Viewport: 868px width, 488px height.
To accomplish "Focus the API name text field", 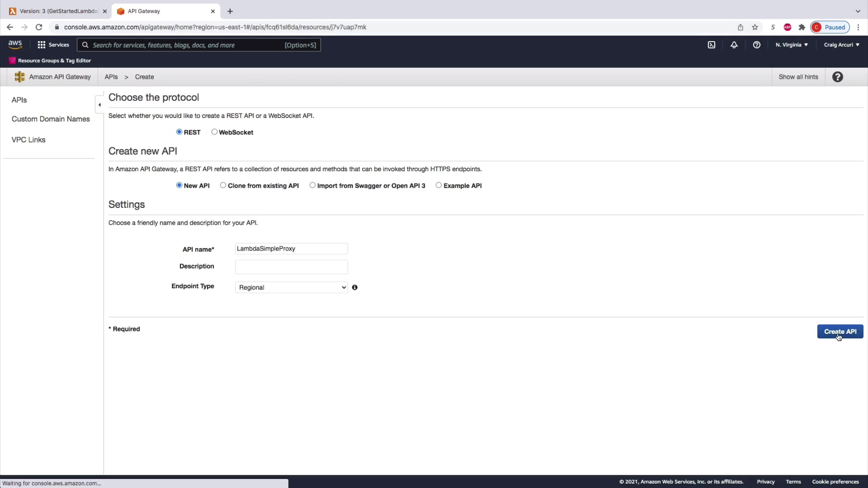I will click(x=291, y=249).
